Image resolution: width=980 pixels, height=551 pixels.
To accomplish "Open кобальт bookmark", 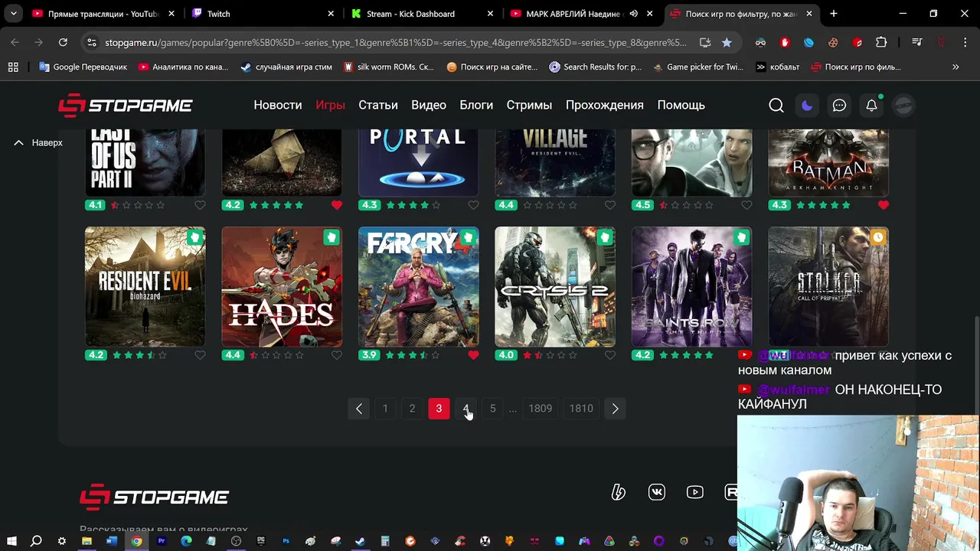I will pos(777,67).
